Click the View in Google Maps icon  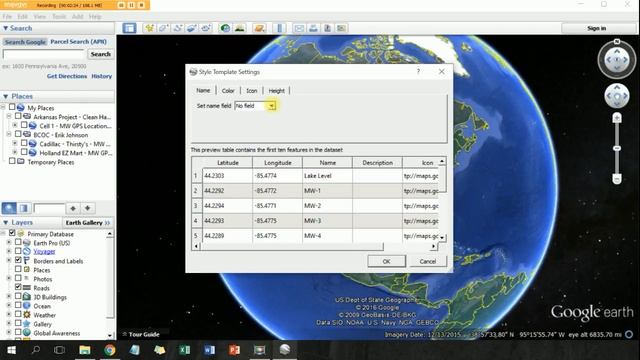tap(341, 28)
